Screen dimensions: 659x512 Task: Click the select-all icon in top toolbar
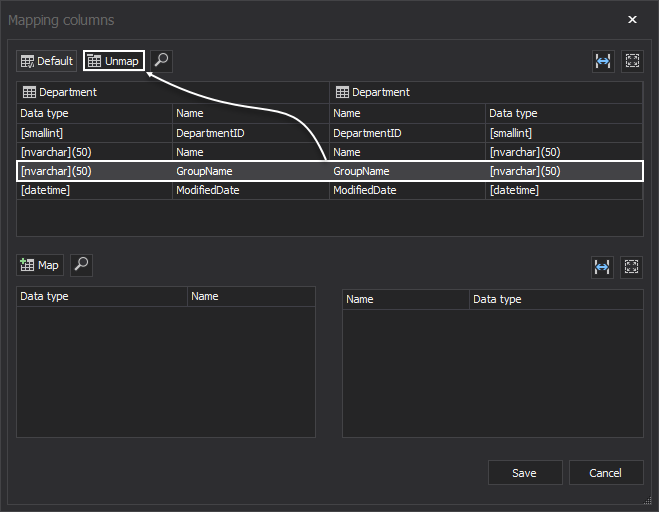click(x=631, y=61)
